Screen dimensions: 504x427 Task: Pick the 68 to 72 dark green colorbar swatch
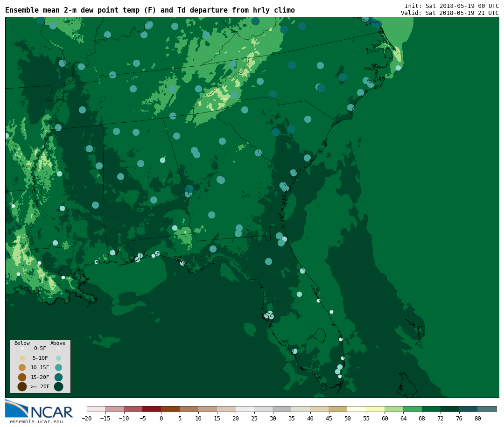431,409
